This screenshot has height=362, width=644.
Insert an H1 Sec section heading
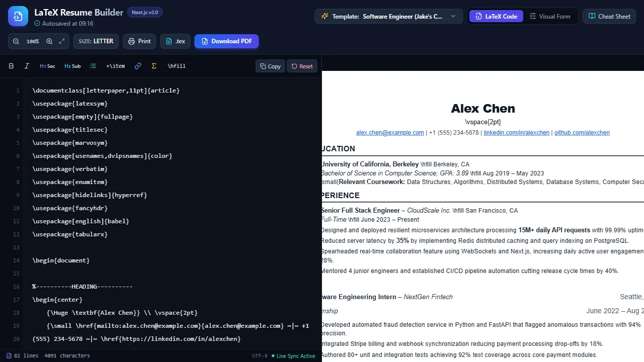[47, 66]
